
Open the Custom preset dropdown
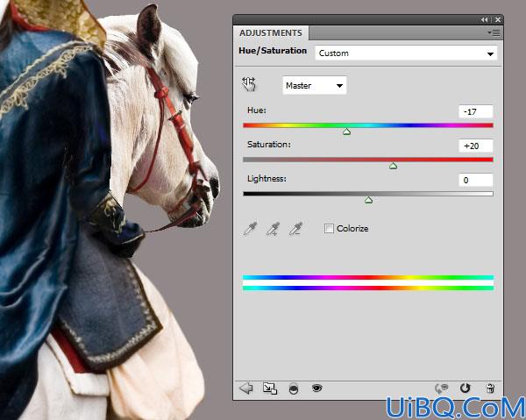pos(406,53)
